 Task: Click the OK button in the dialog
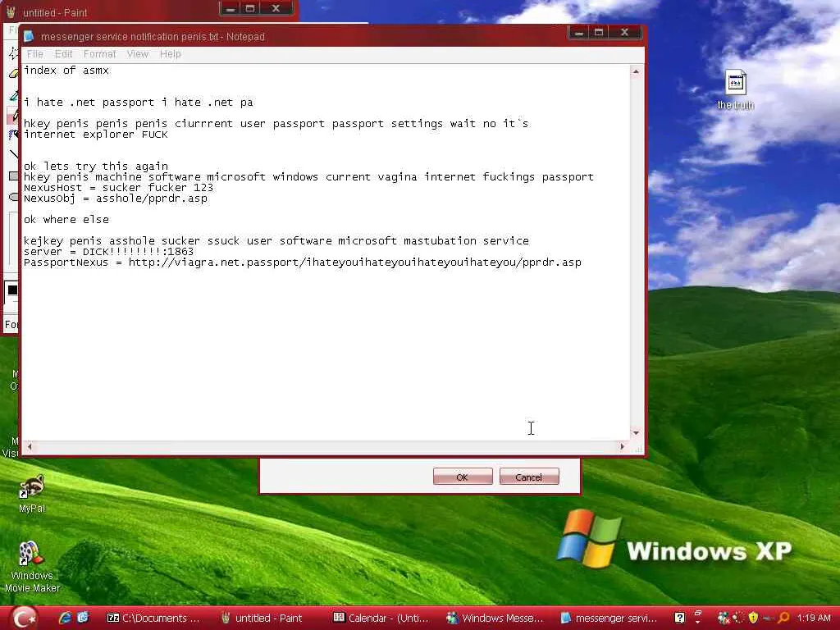pyautogui.click(x=463, y=477)
